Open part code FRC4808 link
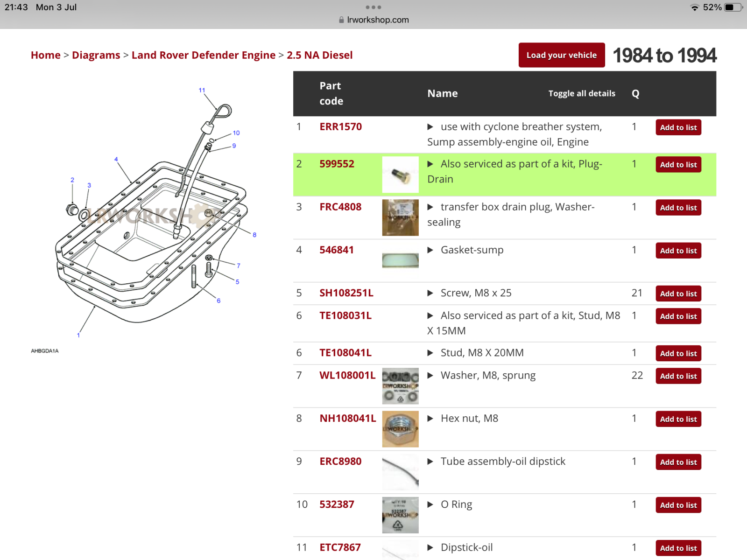 coord(340,207)
